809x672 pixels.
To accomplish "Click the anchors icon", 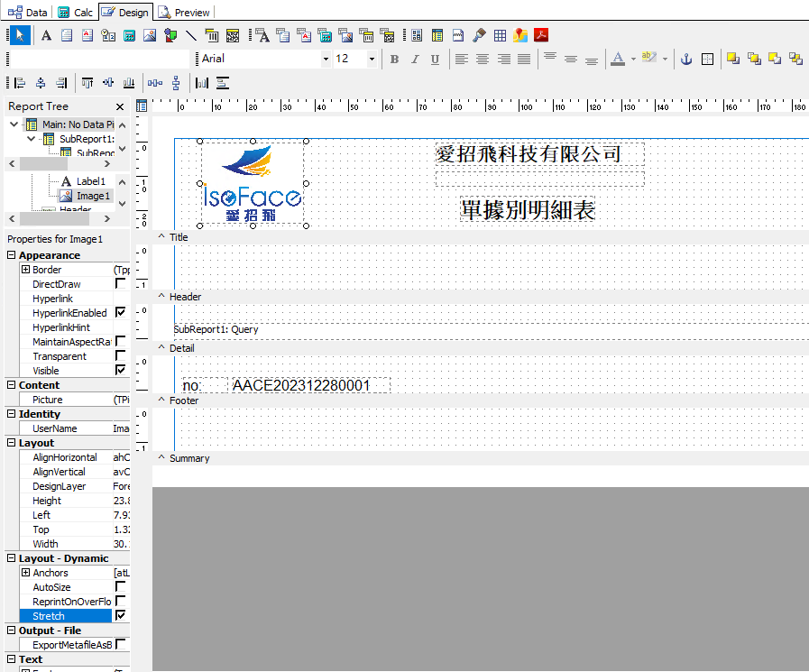I will click(686, 59).
